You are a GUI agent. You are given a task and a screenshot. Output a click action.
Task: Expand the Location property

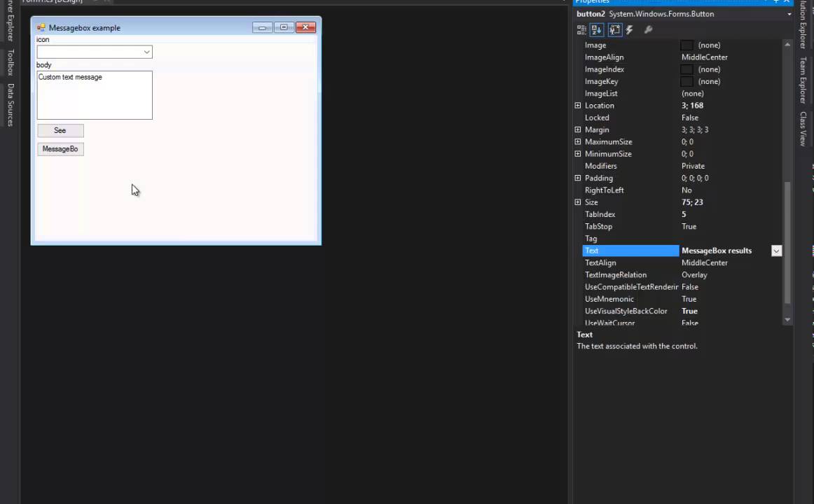tap(578, 106)
